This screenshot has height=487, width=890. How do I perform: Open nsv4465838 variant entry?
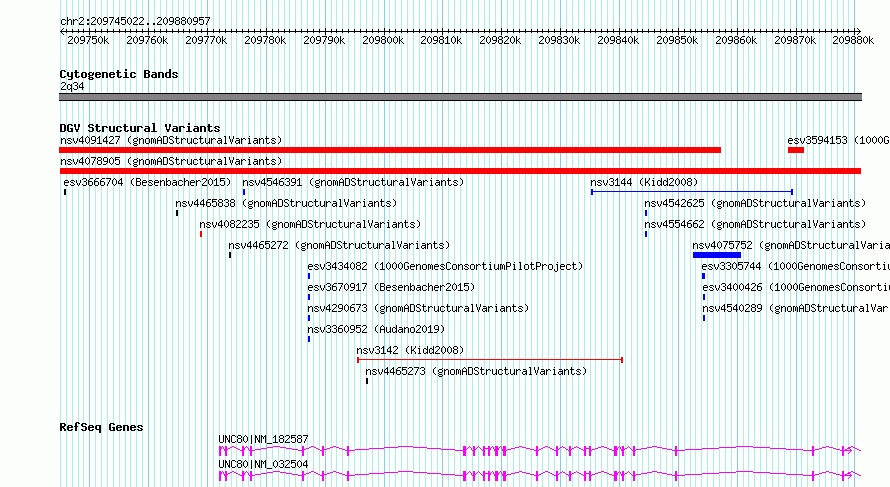pos(286,203)
